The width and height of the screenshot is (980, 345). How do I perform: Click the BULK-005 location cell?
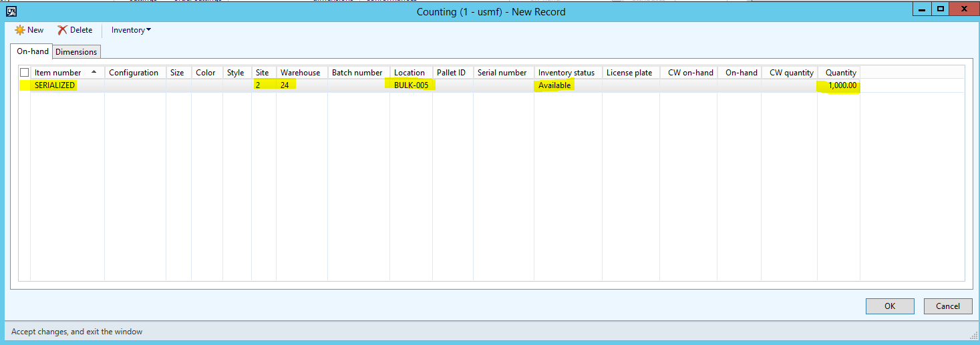click(411, 85)
